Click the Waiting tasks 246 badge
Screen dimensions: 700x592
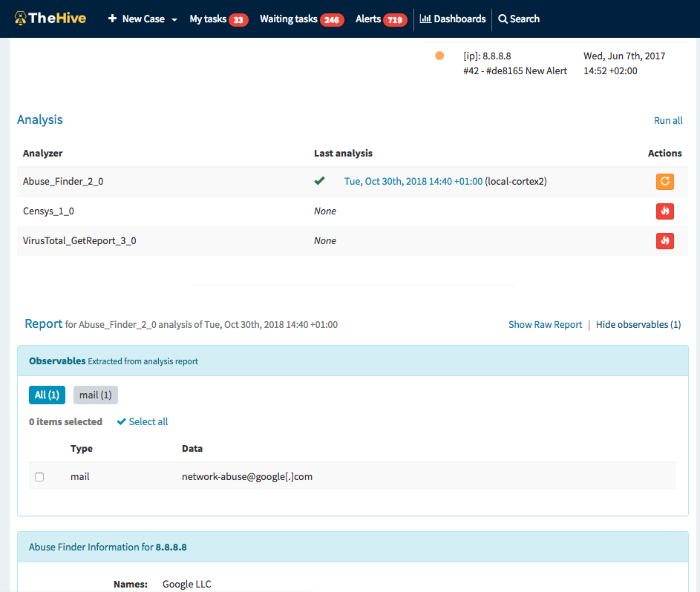tap(332, 19)
